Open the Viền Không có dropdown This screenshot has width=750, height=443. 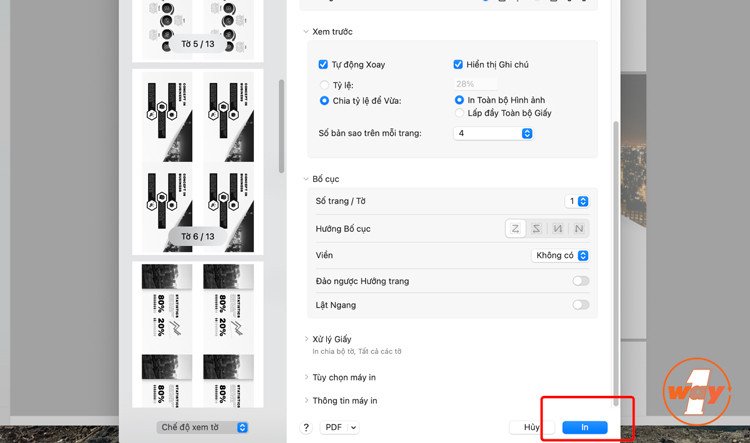pos(560,255)
